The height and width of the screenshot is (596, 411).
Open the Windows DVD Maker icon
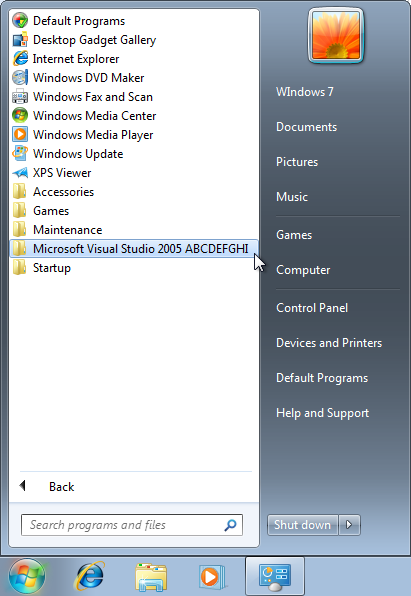[20, 78]
